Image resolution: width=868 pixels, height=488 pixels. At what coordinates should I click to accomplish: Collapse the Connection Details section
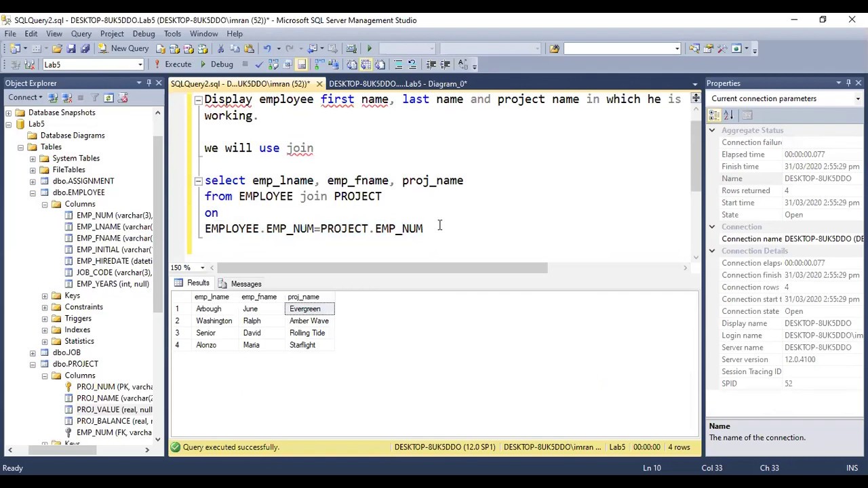(712, 251)
